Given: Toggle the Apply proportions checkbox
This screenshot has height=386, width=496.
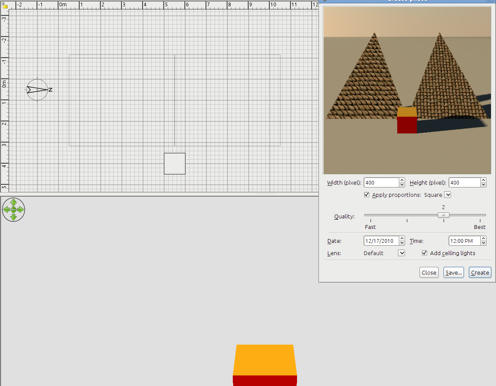Looking at the screenshot, I should point(367,194).
